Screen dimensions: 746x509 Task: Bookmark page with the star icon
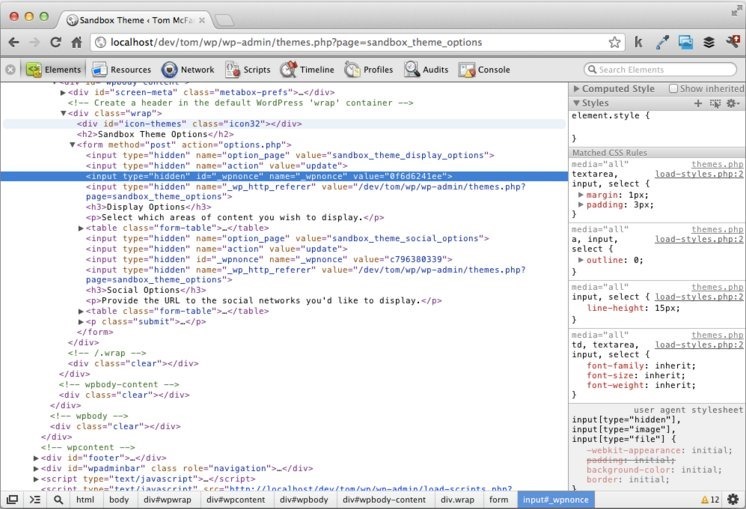(614, 42)
